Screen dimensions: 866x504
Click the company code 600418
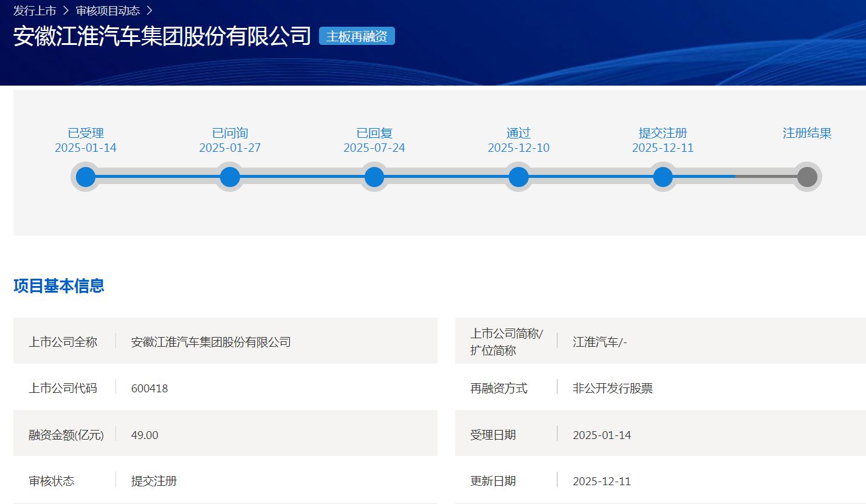149,389
